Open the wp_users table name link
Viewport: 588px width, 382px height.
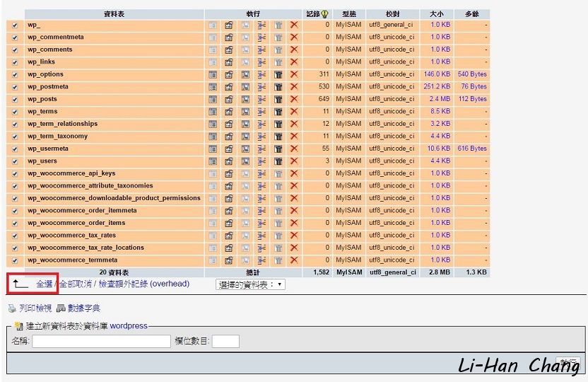[42, 161]
